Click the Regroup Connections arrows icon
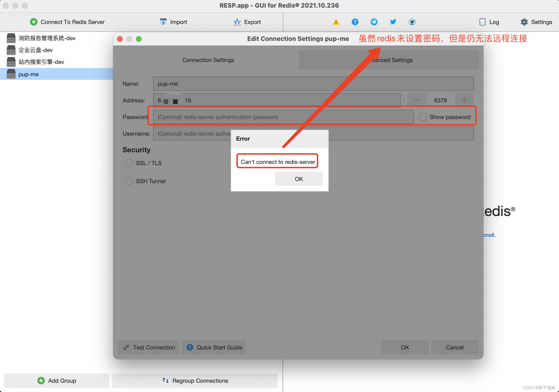This screenshot has width=559, height=392. pyautogui.click(x=166, y=380)
